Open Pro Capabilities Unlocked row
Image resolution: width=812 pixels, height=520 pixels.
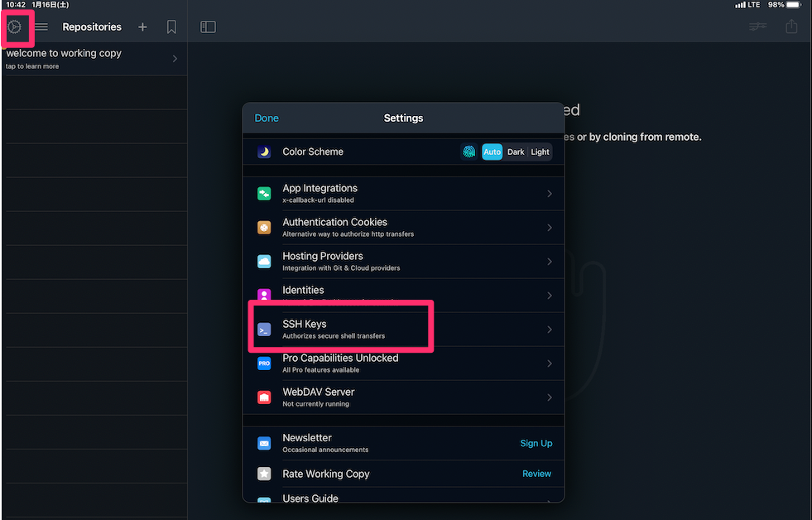click(x=403, y=364)
